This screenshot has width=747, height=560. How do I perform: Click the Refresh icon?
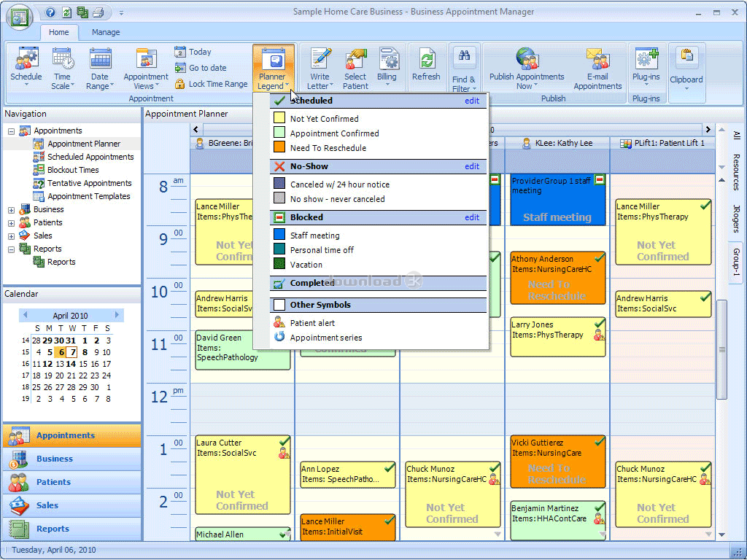tap(426, 58)
